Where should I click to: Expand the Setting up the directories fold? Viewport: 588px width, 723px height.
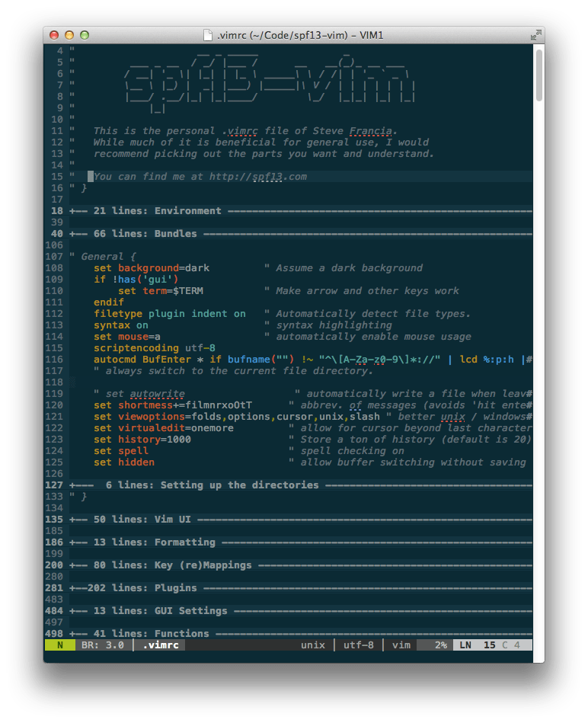pyautogui.click(x=301, y=485)
